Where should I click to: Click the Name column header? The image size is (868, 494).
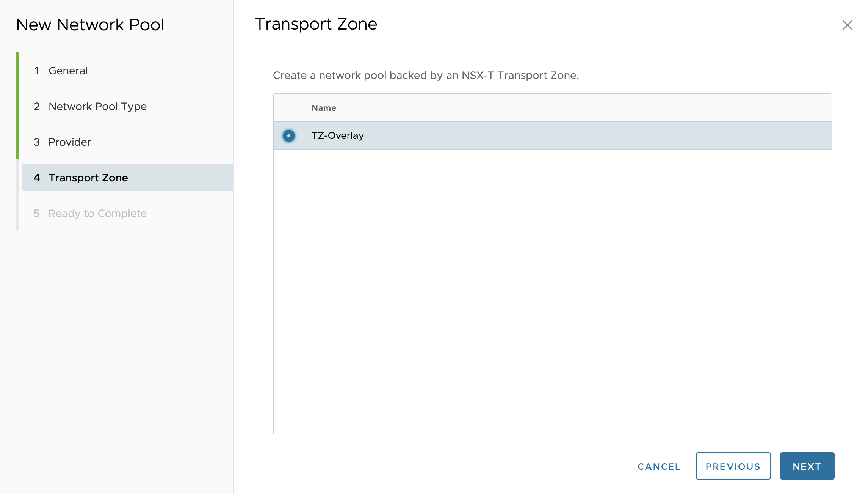pos(324,108)
